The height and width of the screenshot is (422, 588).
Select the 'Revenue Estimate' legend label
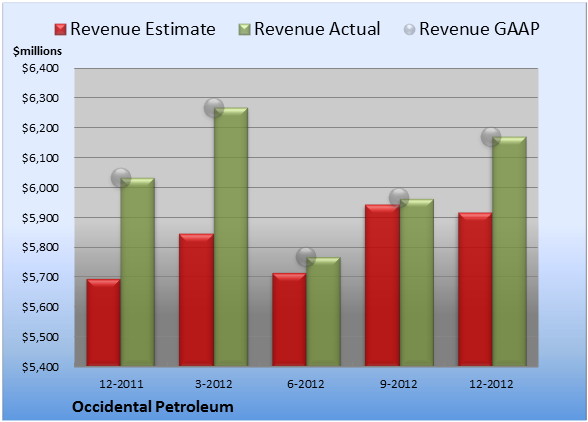143,29
